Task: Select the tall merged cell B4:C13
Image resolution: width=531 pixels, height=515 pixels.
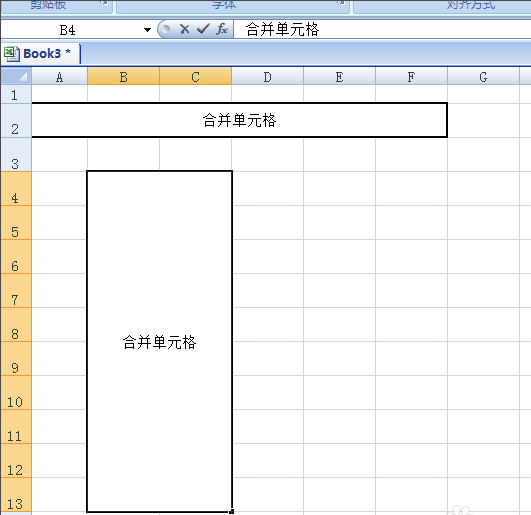Action: point(160,341)
